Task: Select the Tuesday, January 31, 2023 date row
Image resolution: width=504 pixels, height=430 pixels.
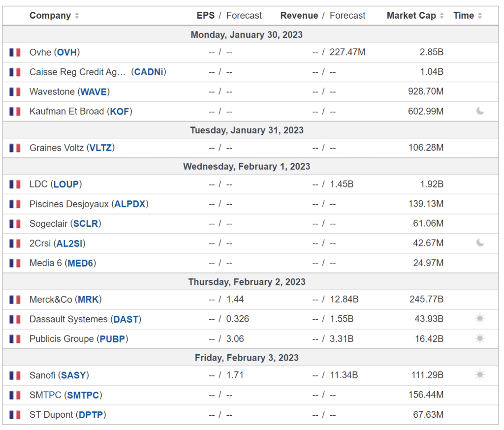Action: click(251, 130)
